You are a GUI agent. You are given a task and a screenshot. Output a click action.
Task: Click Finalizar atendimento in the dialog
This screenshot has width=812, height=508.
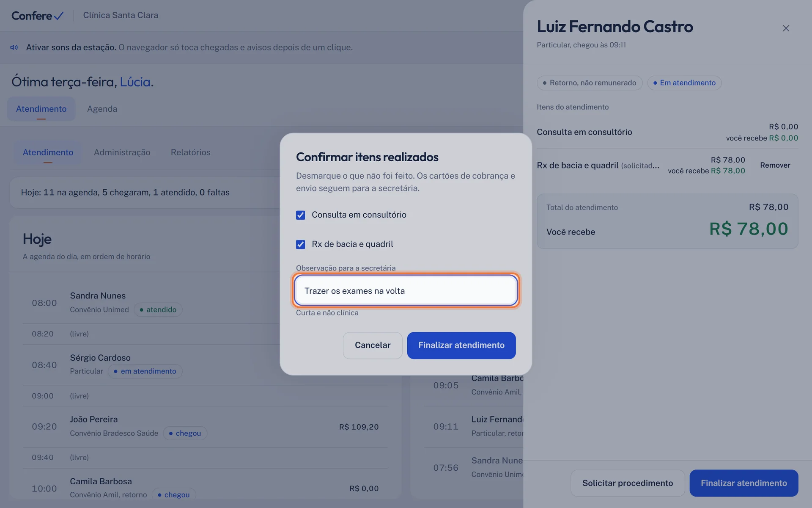(461, 345)
